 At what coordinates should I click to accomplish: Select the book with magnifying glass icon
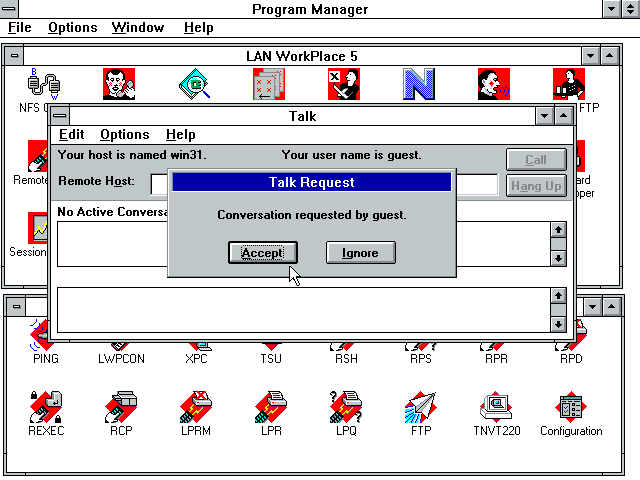point(194,84)
